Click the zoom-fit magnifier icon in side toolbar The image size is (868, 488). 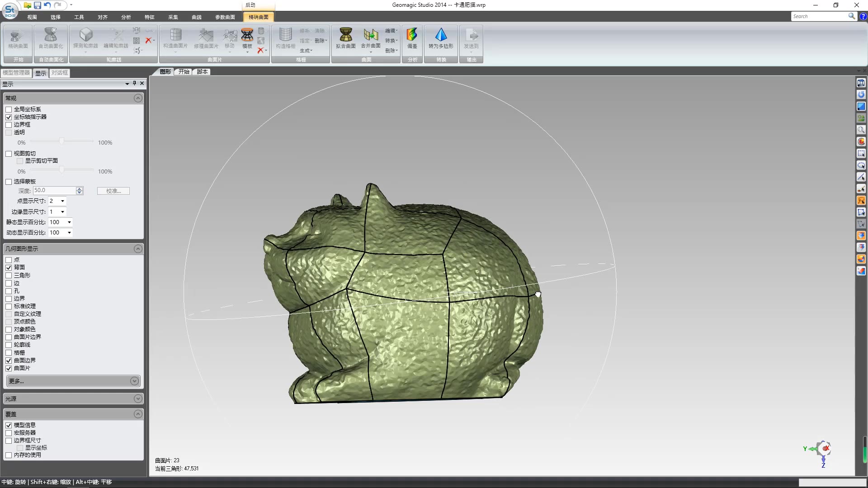tap(861, 130)
